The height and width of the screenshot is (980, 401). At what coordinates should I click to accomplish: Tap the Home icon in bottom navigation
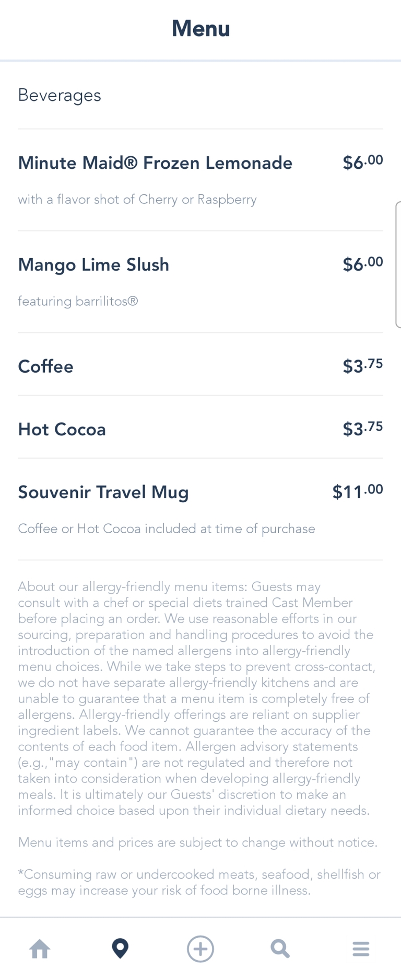[40, 949]
